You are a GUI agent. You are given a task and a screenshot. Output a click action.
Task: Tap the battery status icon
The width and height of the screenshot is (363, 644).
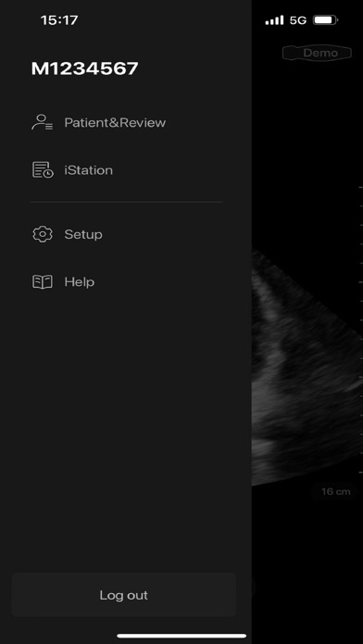coord(326,20)
